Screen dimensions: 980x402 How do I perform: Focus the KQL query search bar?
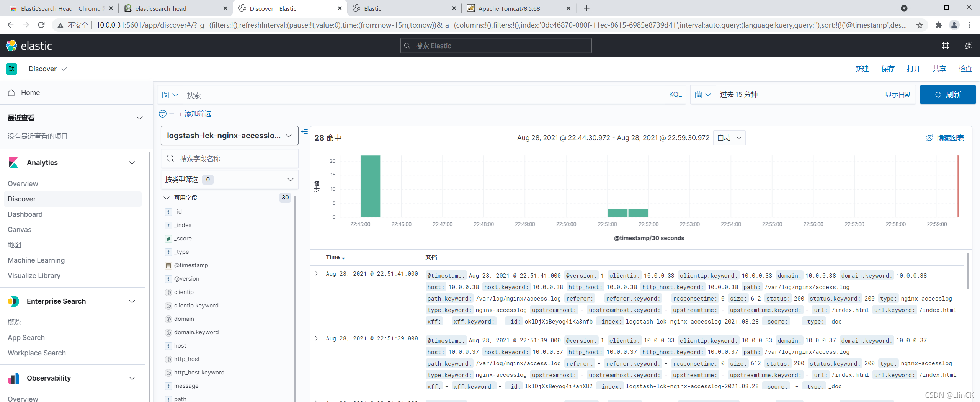[425, 95]
